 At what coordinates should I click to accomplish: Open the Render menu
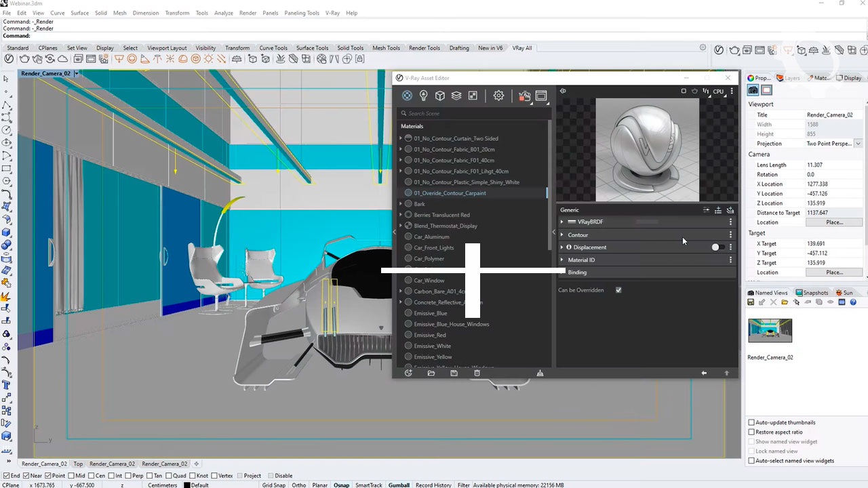coord(248,13)
